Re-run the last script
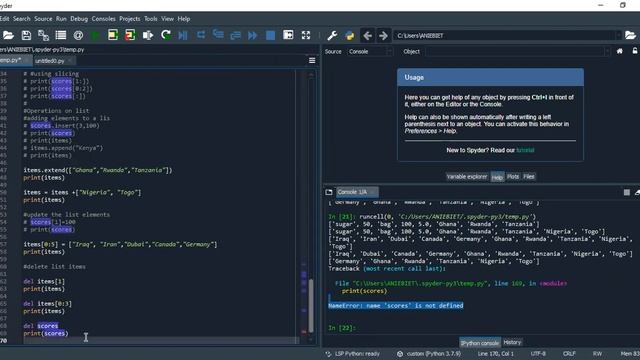 (166, 36)
